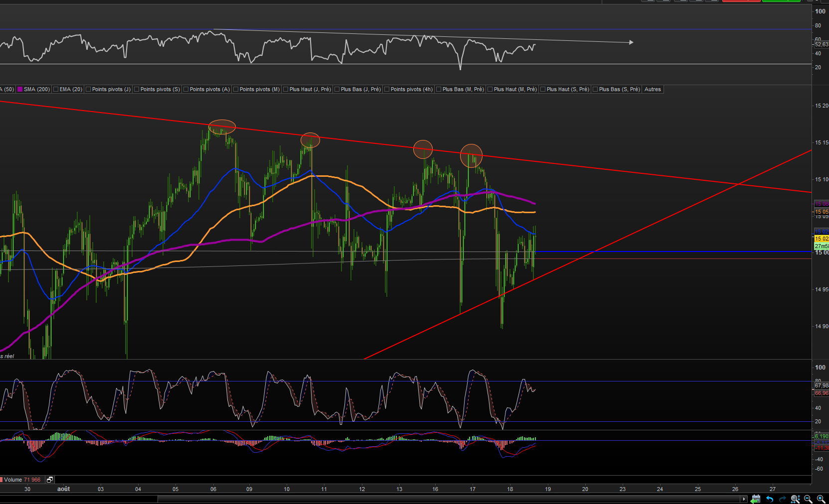Click the auto-fit zoom magnifier icon
This screenshot has width=829, height=504.
(795, 499)
